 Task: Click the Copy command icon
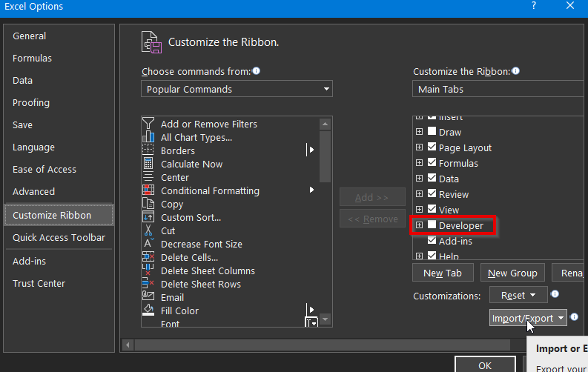click(148, 204)
